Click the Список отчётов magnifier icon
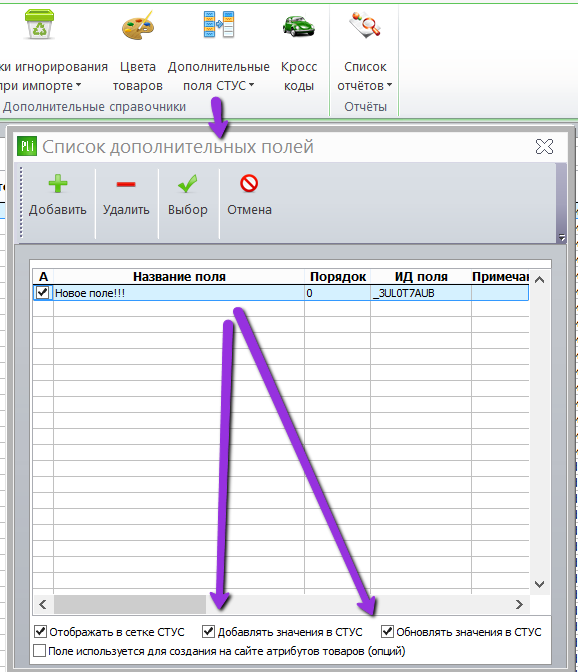This screenshot has width=578, height=672. pyautogui.click(x=365, y=25)
